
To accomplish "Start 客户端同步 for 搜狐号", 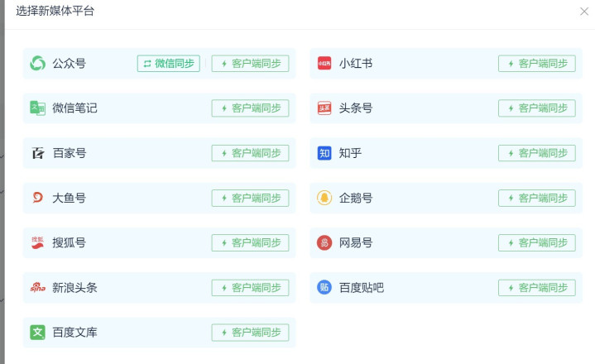I will pos(250,242).
